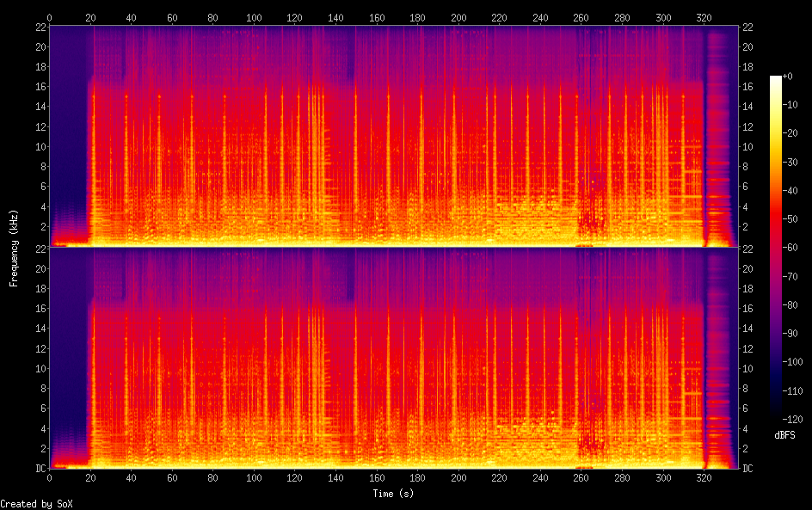Click the '-110' color scale label

point(792,391)
